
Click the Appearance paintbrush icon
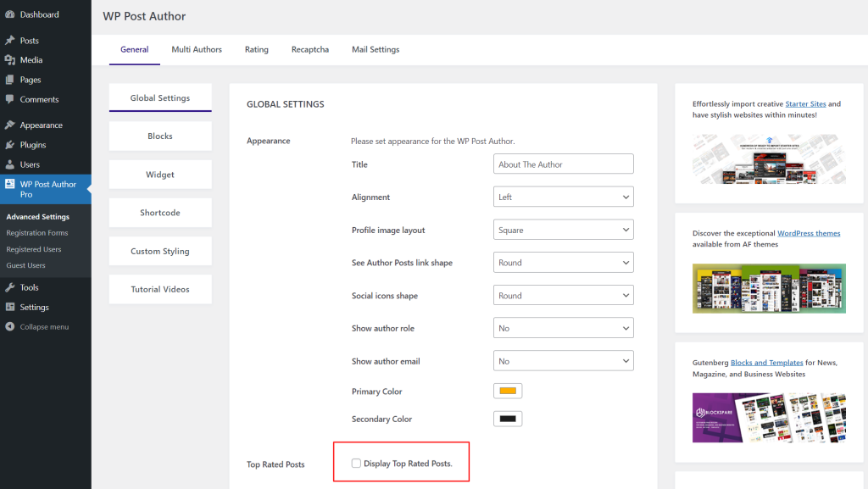coord(10,125)
